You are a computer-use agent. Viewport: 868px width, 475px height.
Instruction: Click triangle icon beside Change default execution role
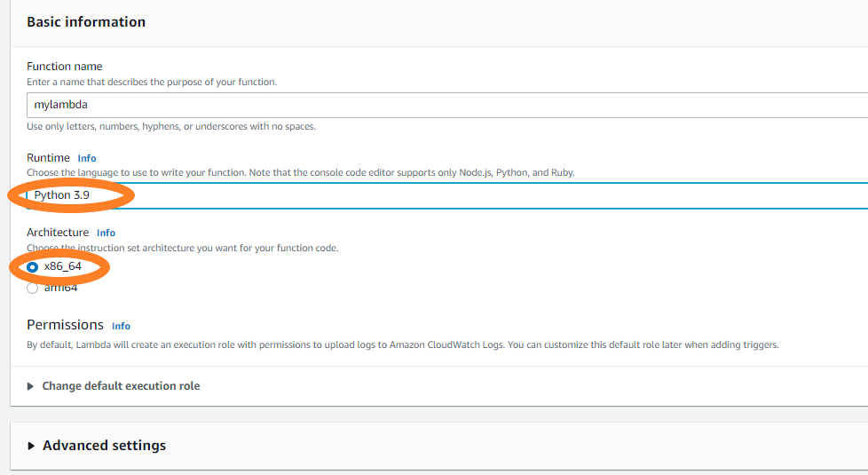pos(31,386)
